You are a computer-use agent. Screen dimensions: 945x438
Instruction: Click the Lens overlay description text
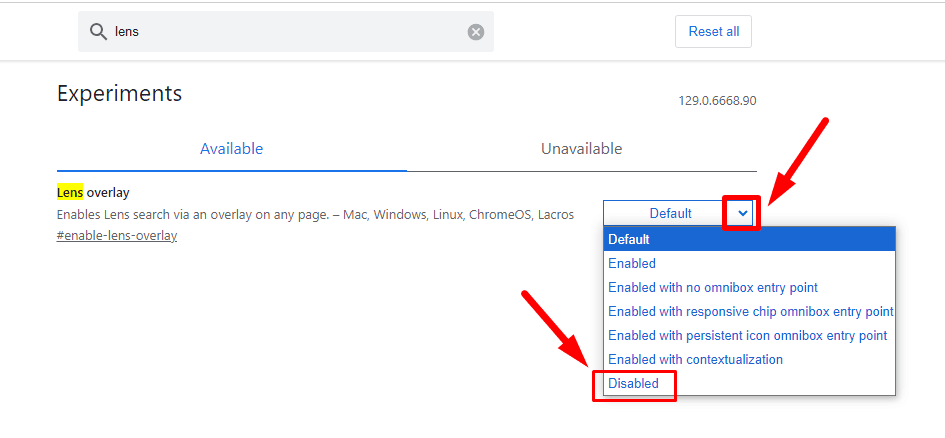pos(315,214)
